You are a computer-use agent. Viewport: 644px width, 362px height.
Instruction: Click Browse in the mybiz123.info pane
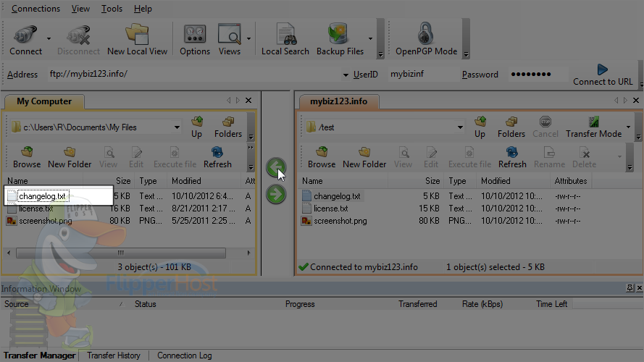[322, 158]
